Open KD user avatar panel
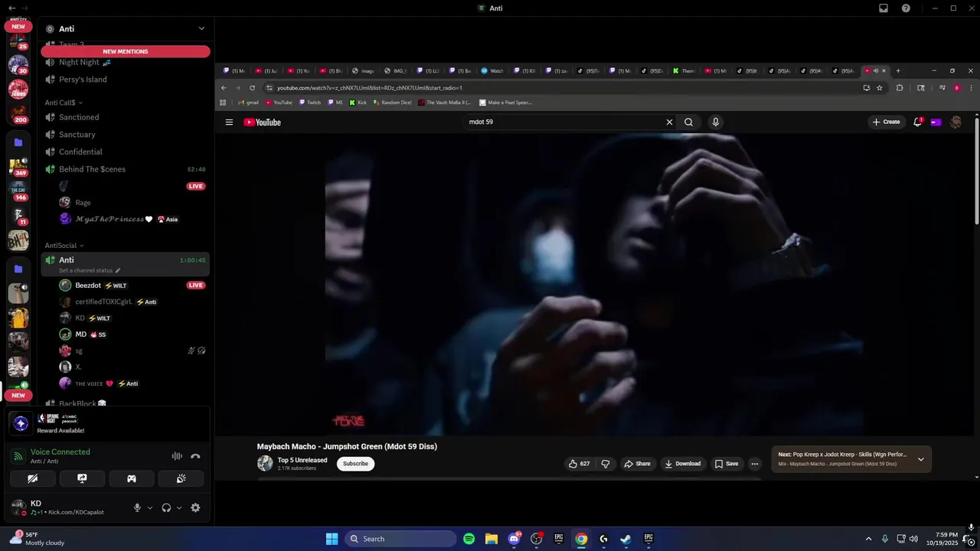The height and width of the screenshot is (551, 980). coord(18,507)
